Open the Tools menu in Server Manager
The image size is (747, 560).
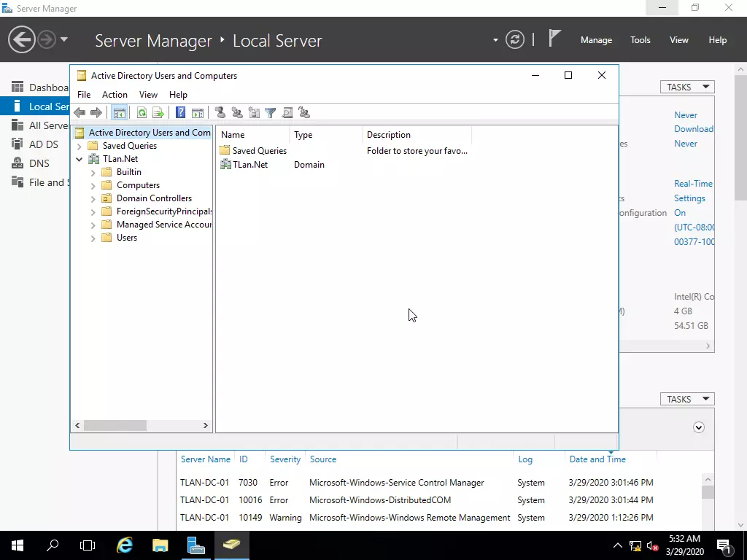640,40
